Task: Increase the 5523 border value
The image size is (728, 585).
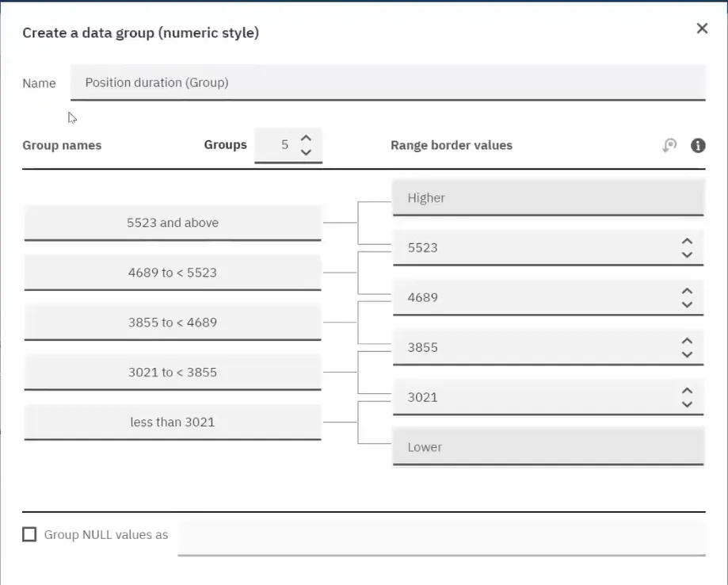Action: (687, 241)
